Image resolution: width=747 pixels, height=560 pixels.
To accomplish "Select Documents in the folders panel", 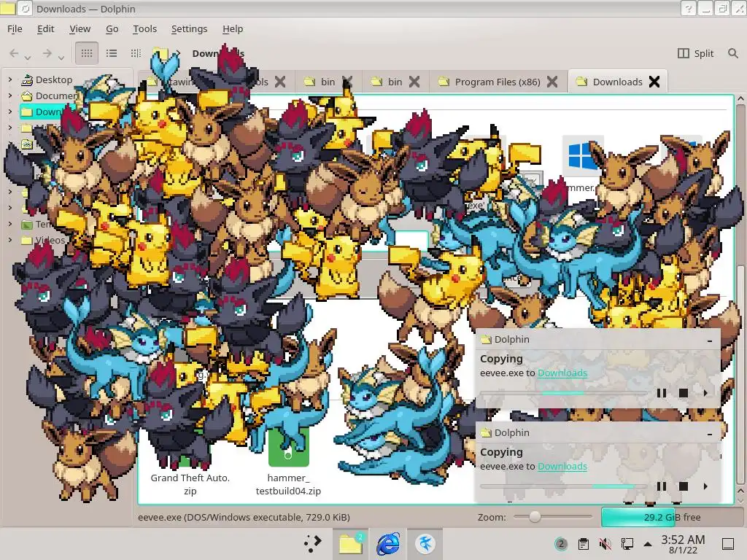I will tap(50, 96).
